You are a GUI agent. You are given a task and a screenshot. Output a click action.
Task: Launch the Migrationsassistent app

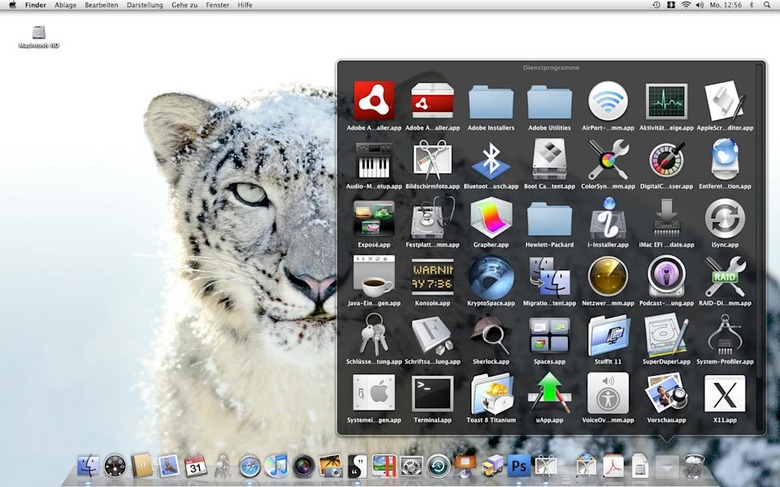[x=549, y=277]
